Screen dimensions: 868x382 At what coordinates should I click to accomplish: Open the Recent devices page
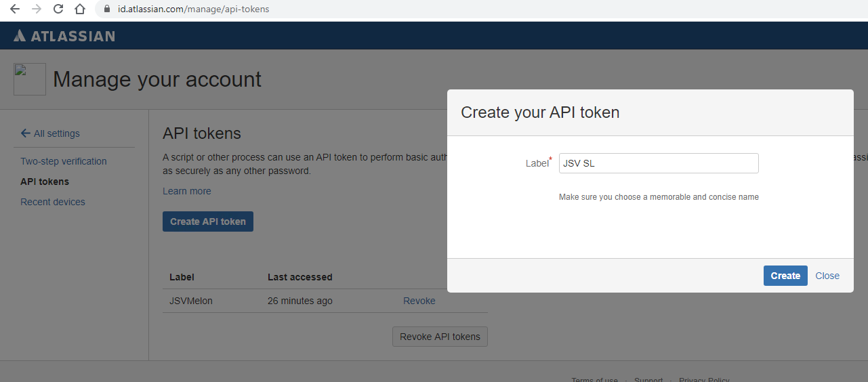[x=53, y=202]
